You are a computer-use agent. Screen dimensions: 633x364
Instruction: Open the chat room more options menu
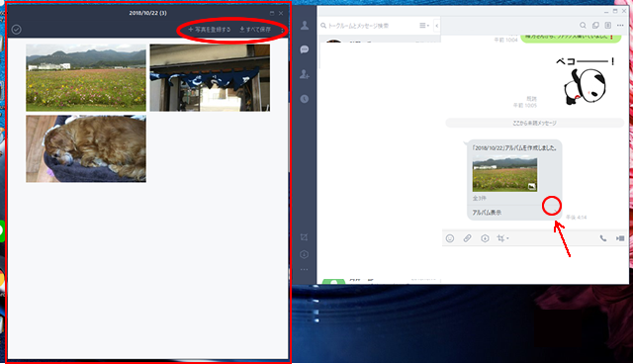[x=620, y=26]
